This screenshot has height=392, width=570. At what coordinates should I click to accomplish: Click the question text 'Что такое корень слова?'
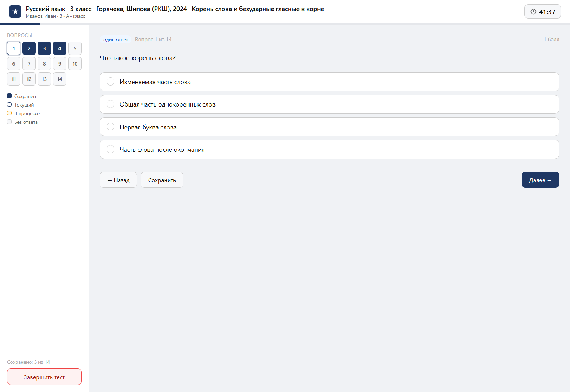click(138, 58)
